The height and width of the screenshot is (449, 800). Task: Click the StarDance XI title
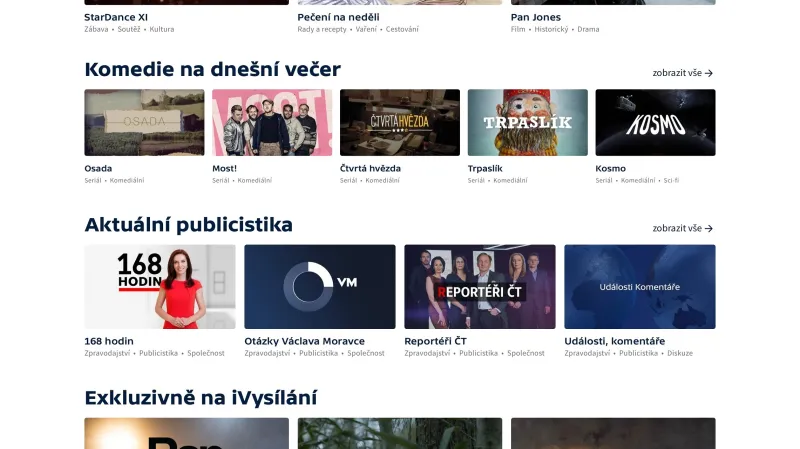(116, 17)
